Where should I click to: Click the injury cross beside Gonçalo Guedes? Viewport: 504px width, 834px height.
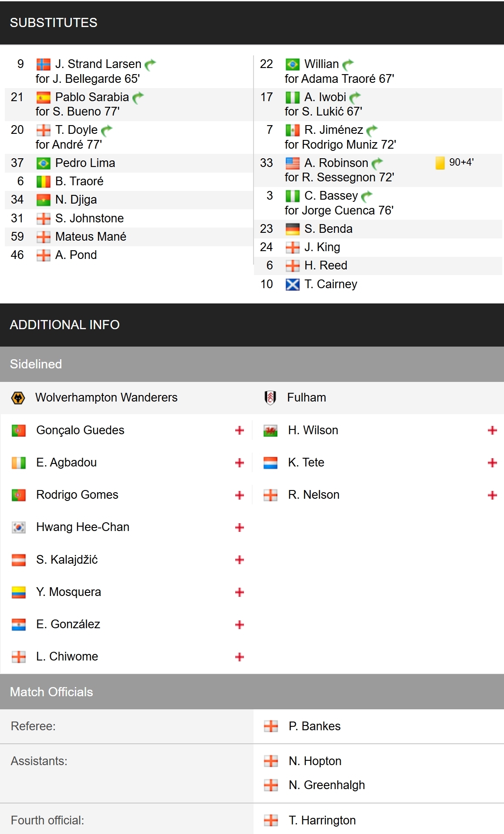(x=239, y=430)
